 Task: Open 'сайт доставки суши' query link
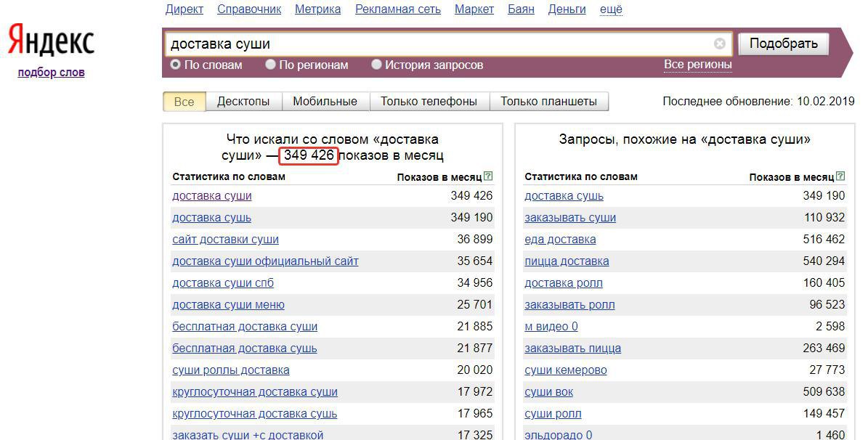[225, 240]
